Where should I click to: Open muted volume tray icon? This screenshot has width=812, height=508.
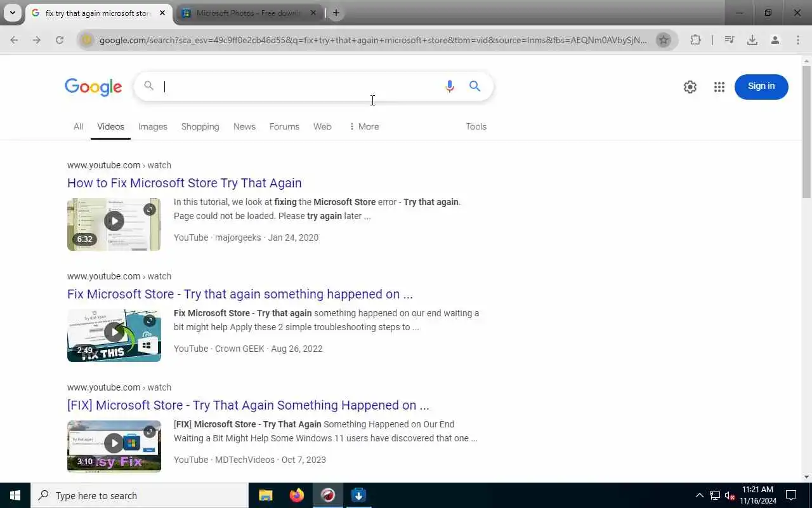(730, 495)
